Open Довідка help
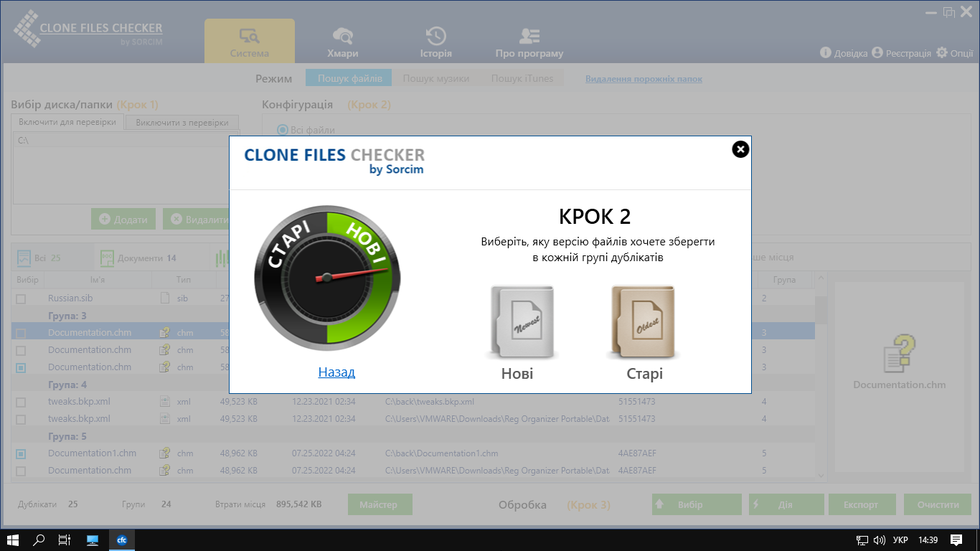Viewport: 980px width, 551px height. pyautogui.click(x=844, y=53)
